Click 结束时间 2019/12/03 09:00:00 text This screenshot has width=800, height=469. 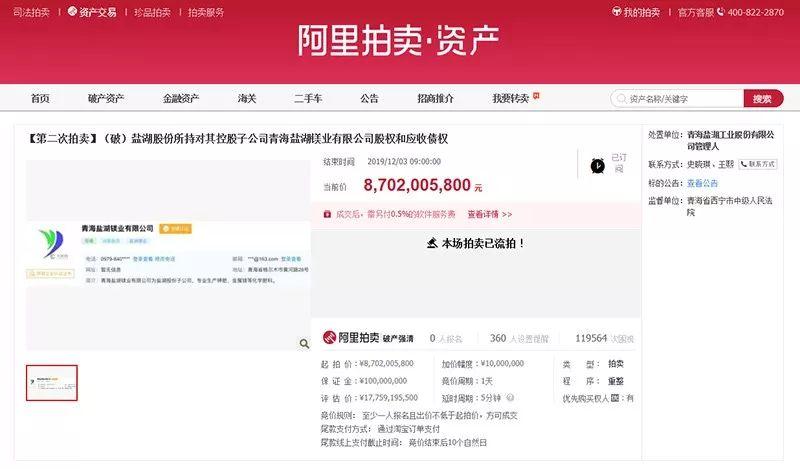pyautogui.click(x=382, y=162)
